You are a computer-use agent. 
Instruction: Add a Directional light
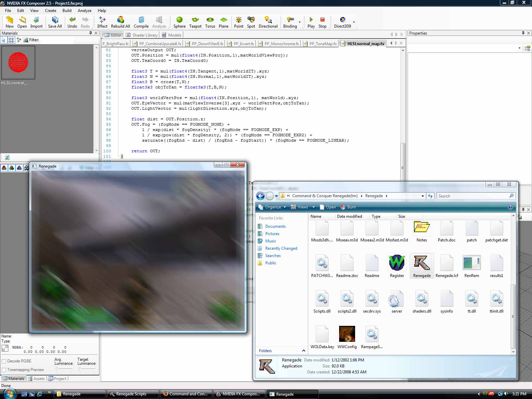[268, 22]
